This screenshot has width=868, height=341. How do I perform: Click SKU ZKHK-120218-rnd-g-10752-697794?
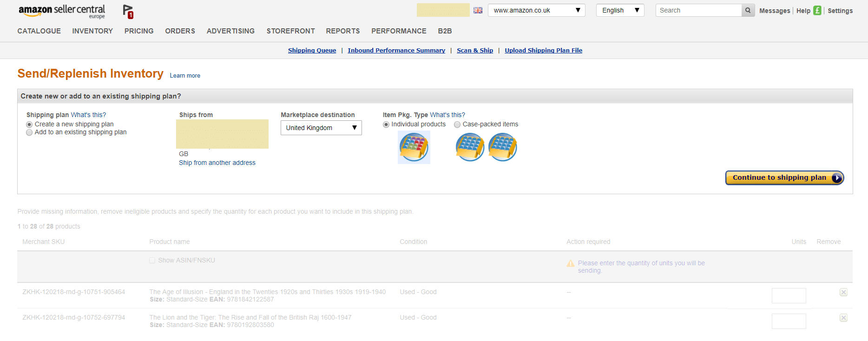(x=73, y=317)
